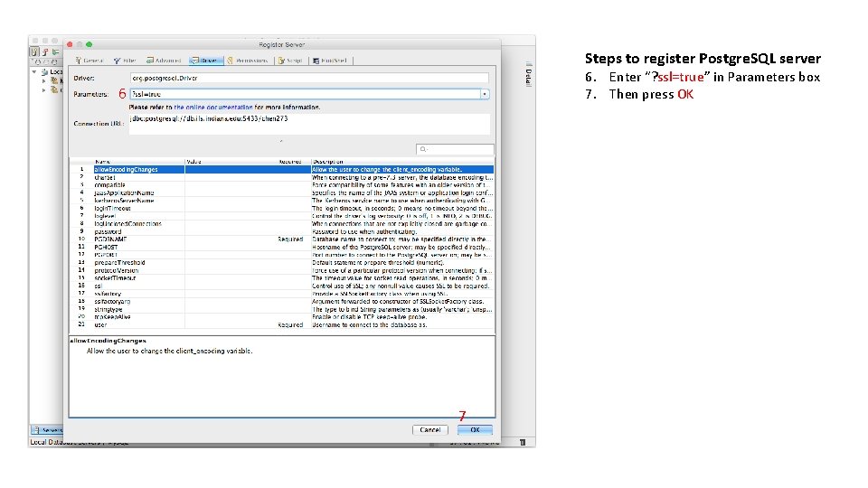This screenshot has height=488, width=868.
Task: Click the Connection URL text area
Action: [x=309, y=124]
